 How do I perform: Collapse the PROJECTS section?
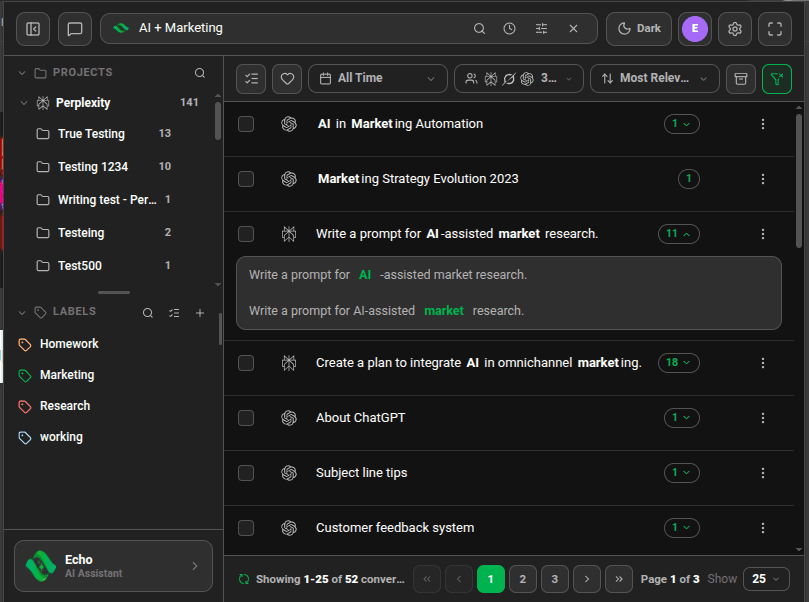(x=22, y=73)
